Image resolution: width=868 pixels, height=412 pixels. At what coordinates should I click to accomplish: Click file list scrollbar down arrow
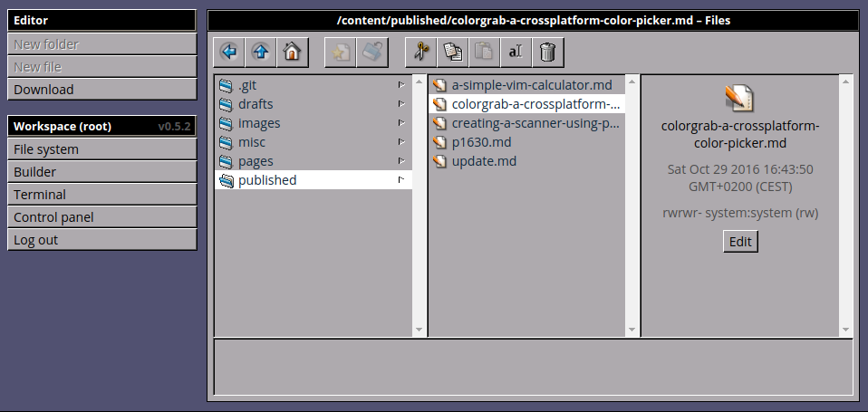pos(632,330)
